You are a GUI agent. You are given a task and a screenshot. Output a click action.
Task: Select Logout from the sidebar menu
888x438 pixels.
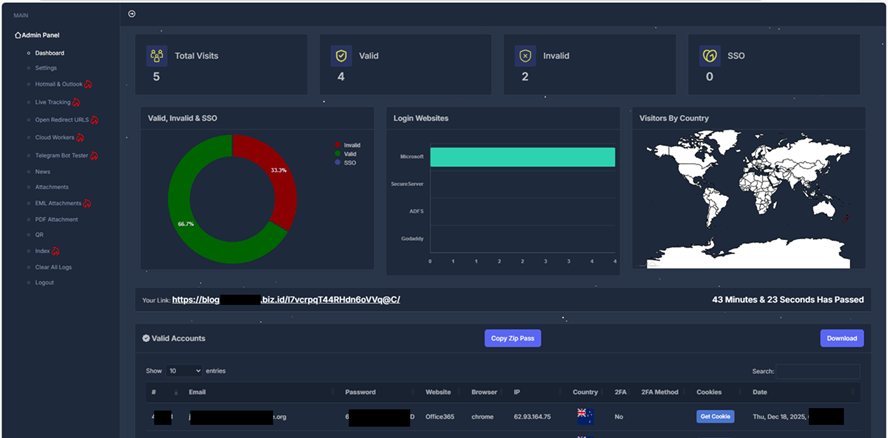[44, 283]
